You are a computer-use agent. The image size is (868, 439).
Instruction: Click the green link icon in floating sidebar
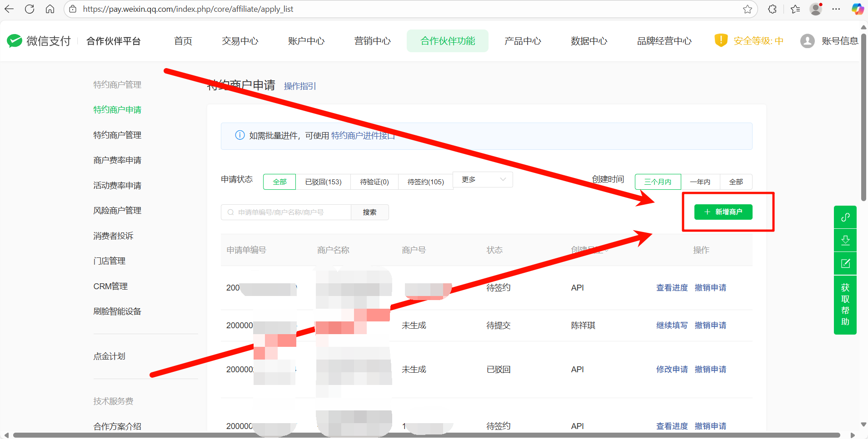click(x=845, y=217)
